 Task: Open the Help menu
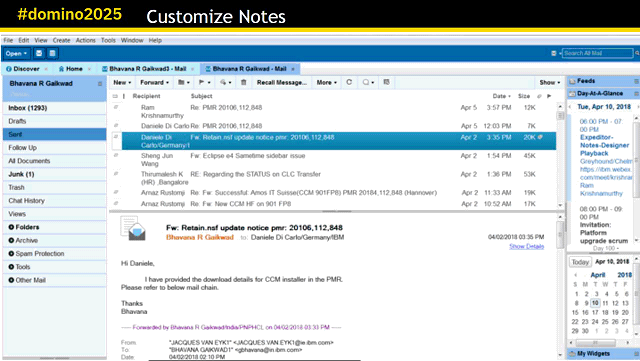[155, 40]
